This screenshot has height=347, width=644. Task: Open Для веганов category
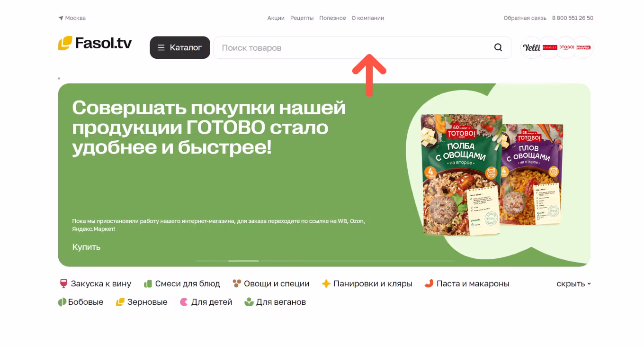[x=275, y=302]
